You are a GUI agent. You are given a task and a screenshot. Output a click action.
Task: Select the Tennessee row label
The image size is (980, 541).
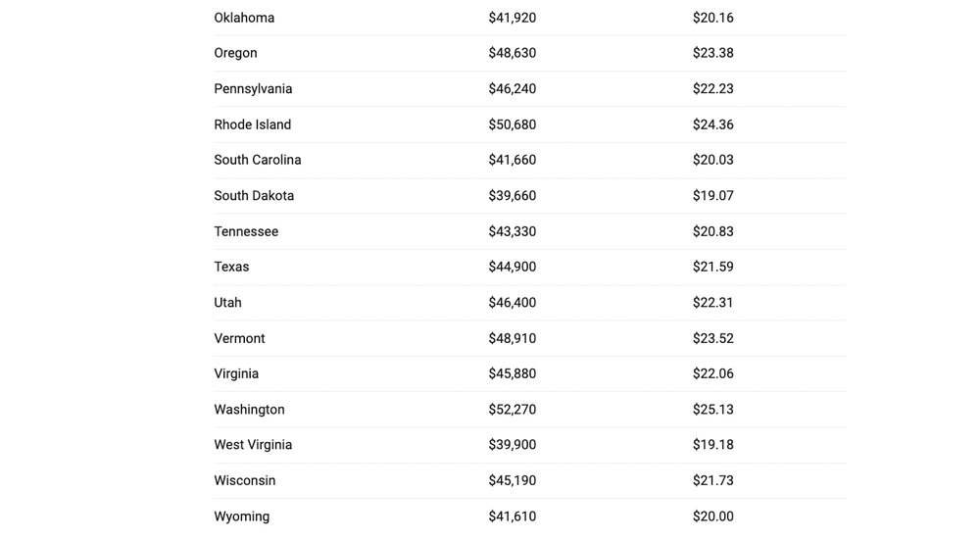pos(246,231)
